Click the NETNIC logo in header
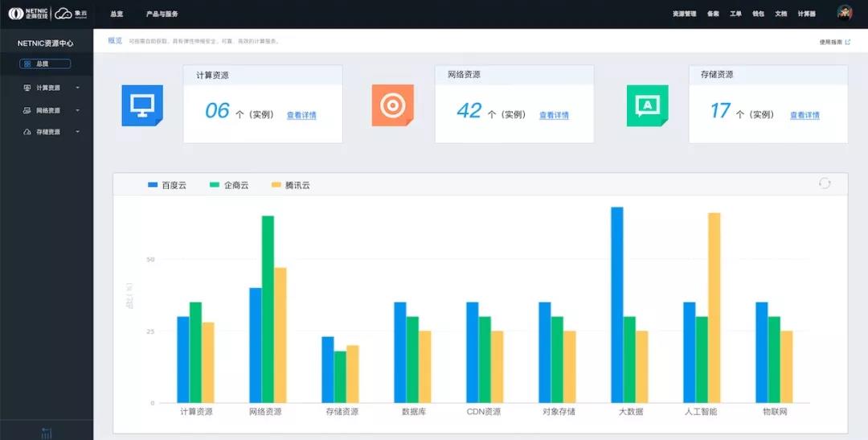This screenshot has height=440, width=868. [29, 14]
